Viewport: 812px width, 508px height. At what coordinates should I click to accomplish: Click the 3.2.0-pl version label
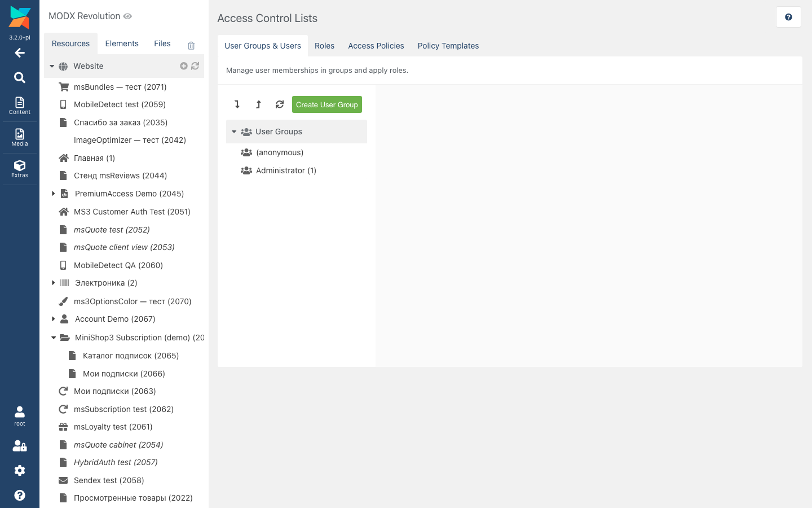click(x=20, y=38)
